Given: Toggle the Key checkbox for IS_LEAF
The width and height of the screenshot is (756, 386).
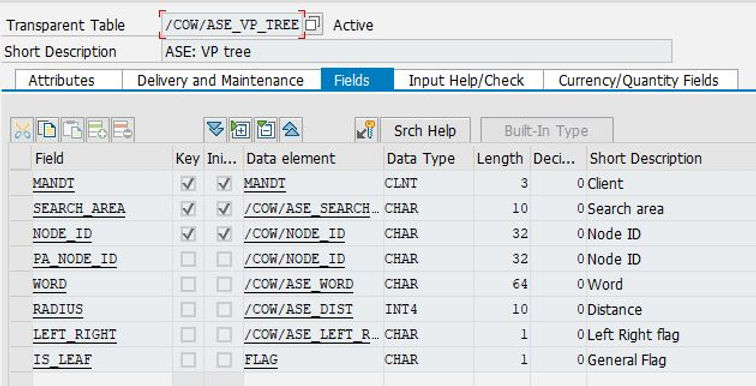Looking at the screenshot, I should [188, 359].
